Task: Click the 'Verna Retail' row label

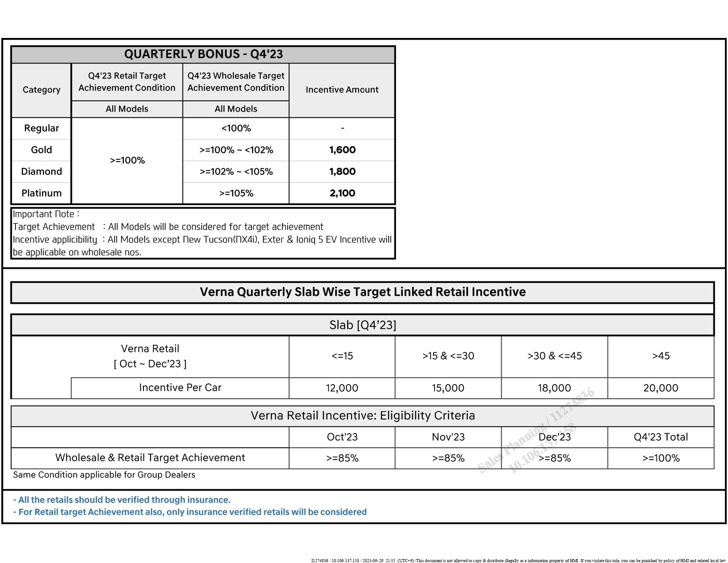Action: (x=150, y=349)
